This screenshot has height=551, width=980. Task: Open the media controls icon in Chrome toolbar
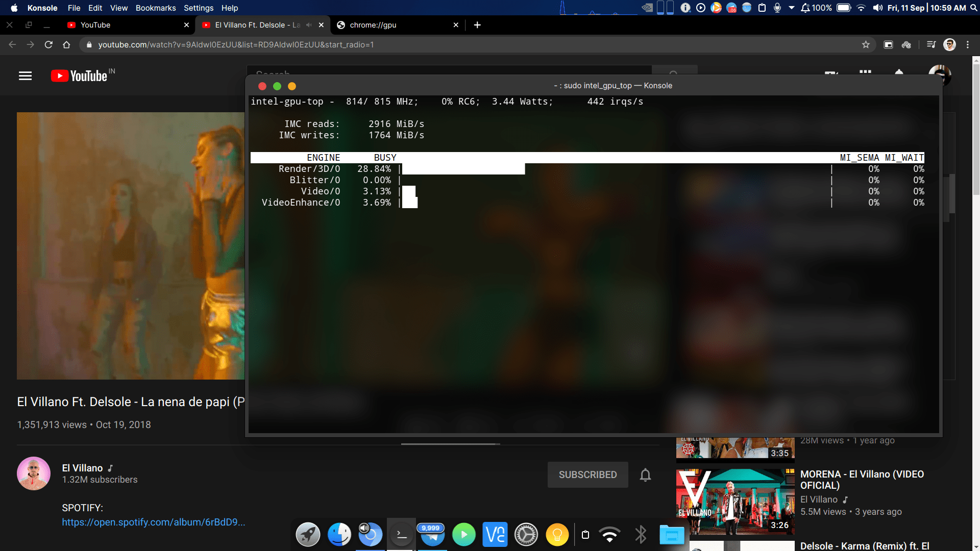(x=931, y=45)
